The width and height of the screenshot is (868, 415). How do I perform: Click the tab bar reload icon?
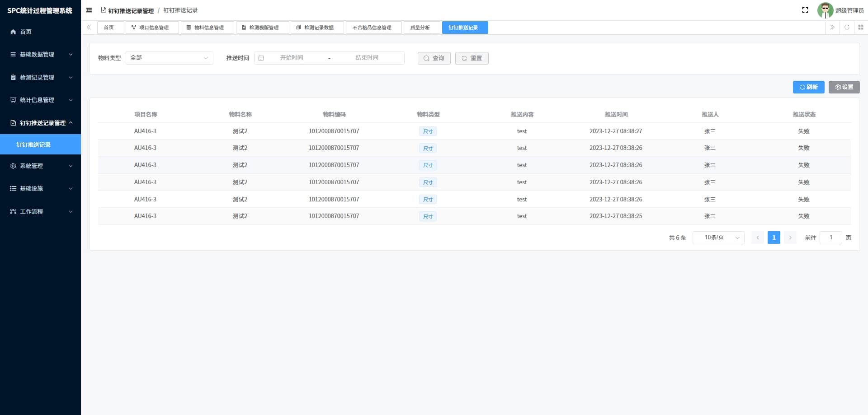(847, 28)
